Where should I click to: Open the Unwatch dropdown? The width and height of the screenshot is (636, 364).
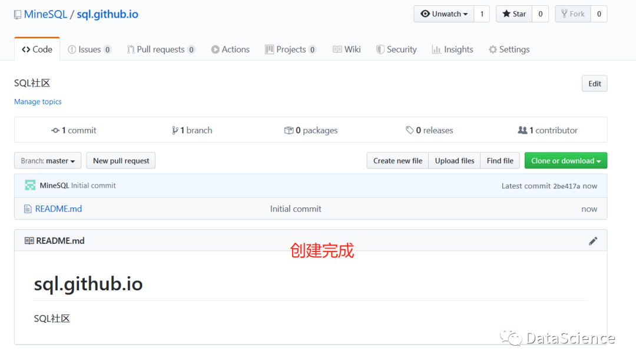(444, 14)
